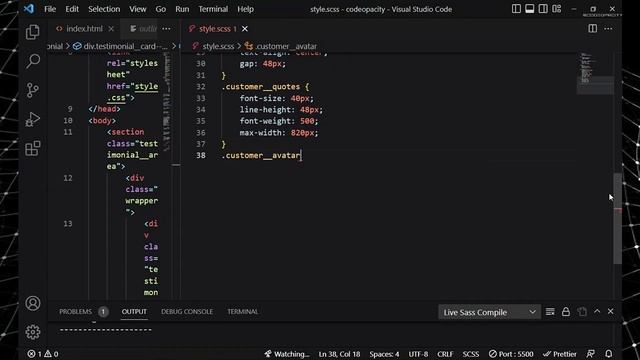Click the CRLF end-of-line status

tap(445, 354)
